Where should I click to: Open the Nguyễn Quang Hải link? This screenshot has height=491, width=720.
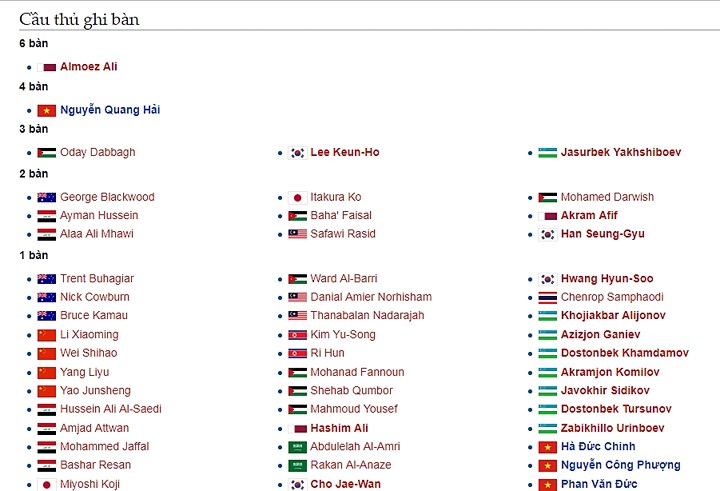click(110, 110)
